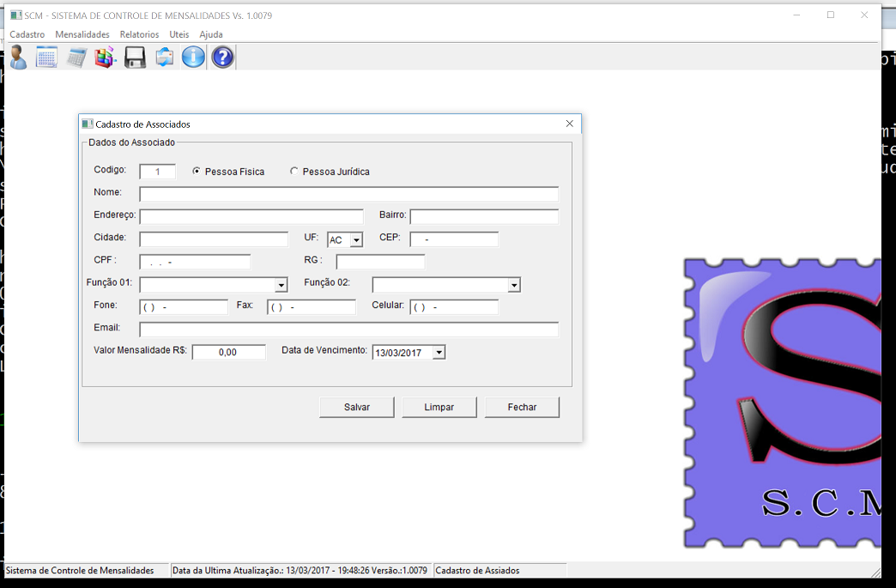
Task: Open the calendar toolbar icon
Action: (46, 58)
